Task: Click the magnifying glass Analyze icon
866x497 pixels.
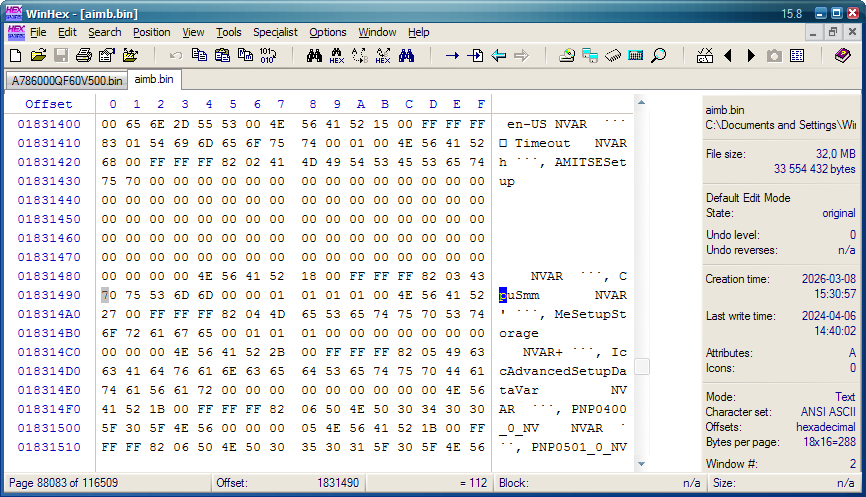Action: tap(658, 55)
